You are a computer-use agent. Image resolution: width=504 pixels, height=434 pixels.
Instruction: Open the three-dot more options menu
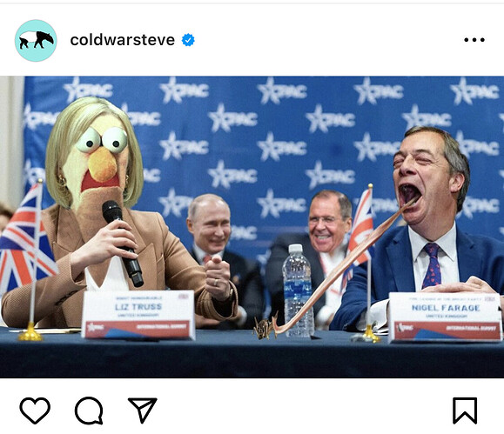point(474,40)
